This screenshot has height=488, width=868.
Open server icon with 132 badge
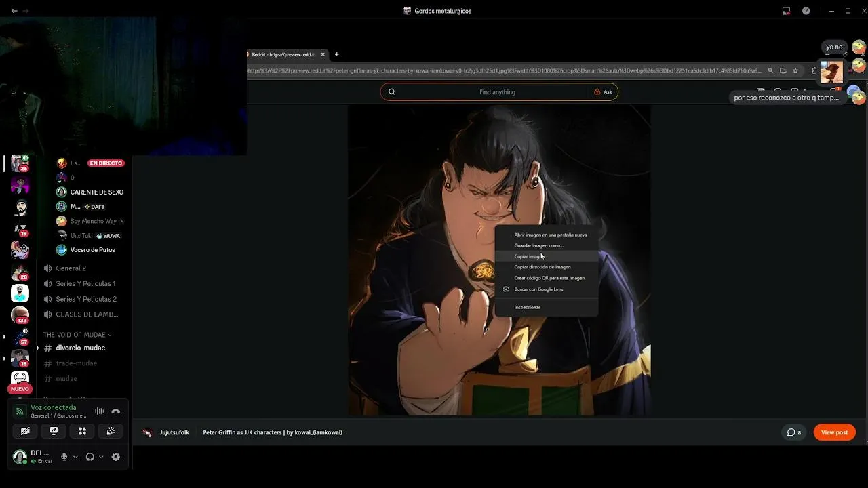tap(20, 314)
